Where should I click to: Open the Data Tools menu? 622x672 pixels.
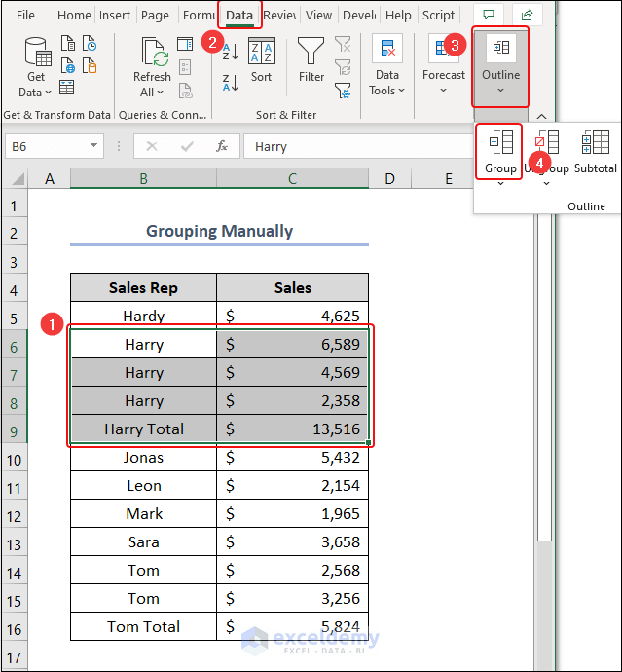pyautogui.click(x=386, y=65)
